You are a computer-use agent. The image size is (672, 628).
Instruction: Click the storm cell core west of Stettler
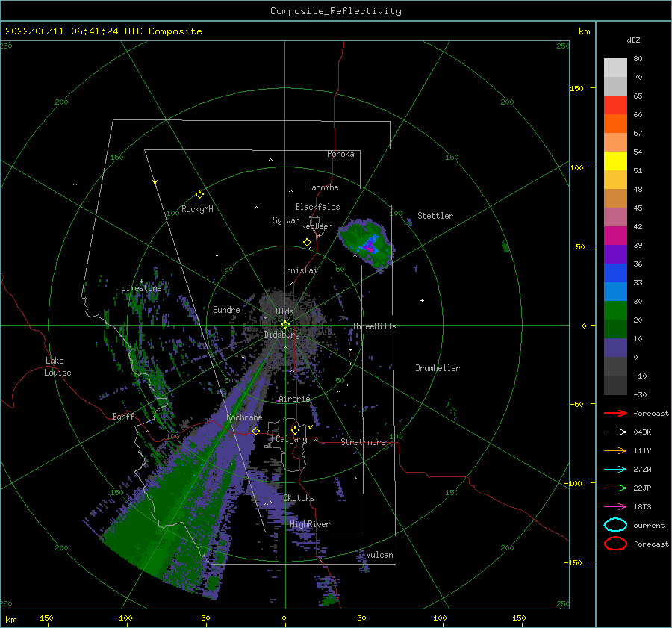click(369, 246)
